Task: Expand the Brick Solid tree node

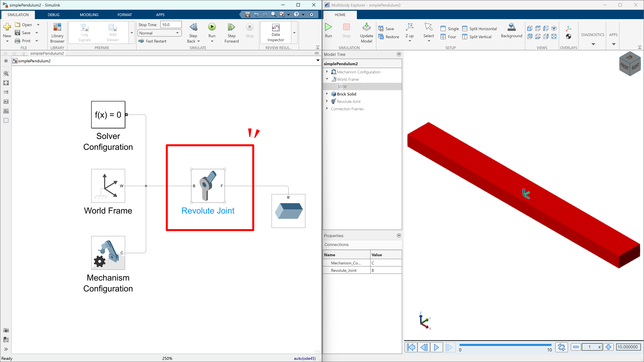Action: click(x=327, y=94)
